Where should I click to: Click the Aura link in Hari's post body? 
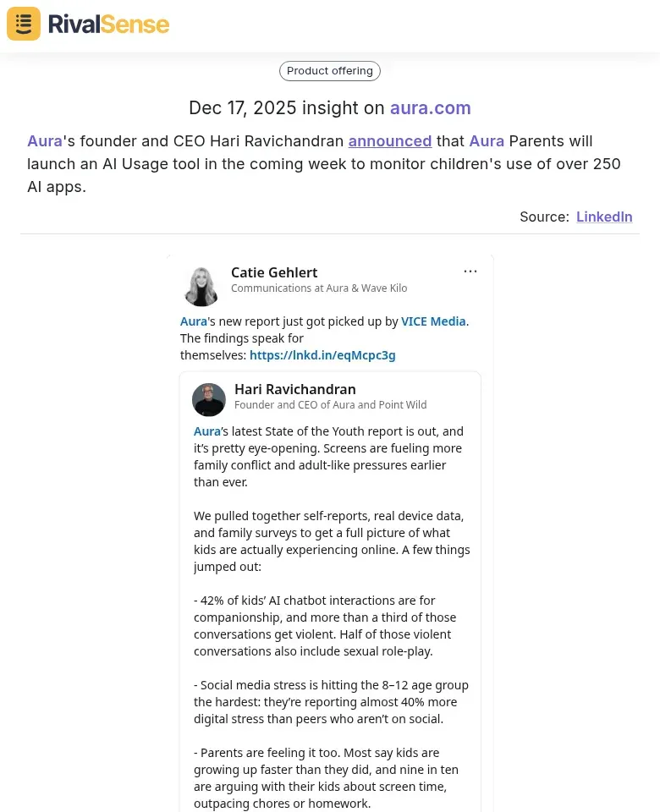[206, 431]
